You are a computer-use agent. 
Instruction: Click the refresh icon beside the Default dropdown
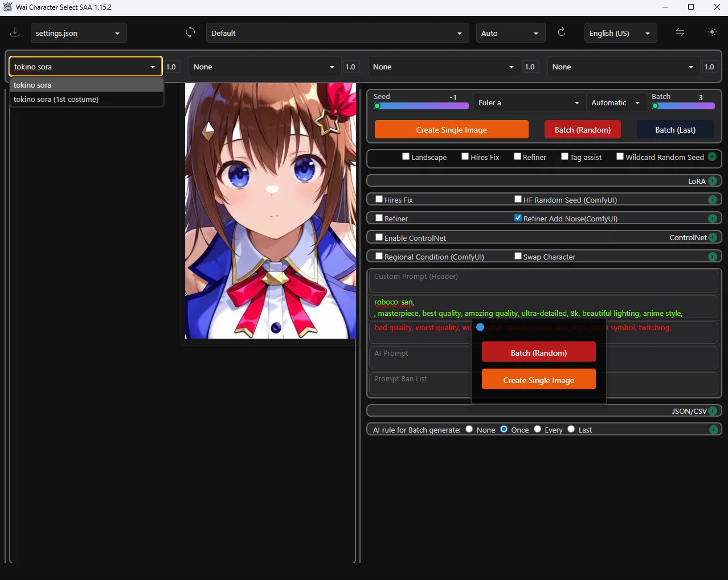(x=190, y=32)
